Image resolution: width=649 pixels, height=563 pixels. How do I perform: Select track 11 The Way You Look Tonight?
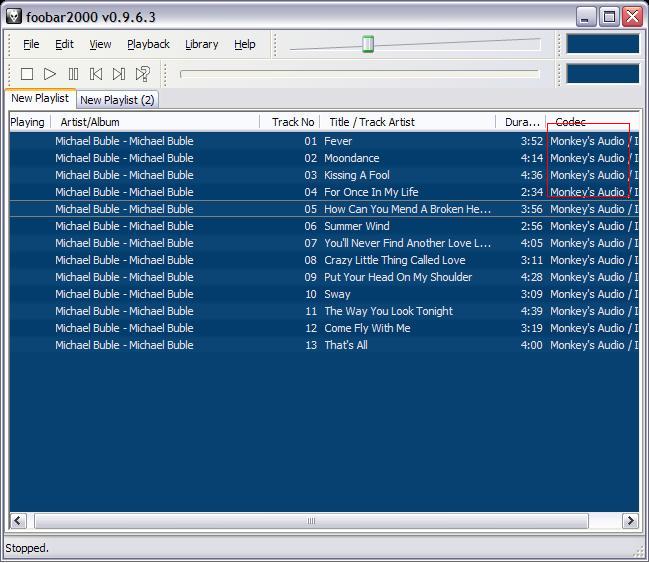coord(324,311)
